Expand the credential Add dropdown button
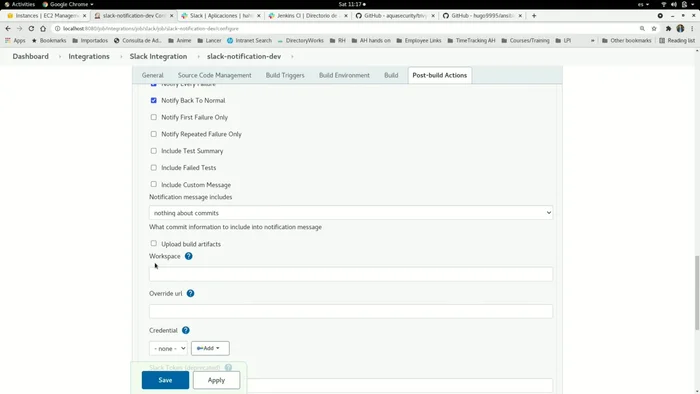 click(x=210, y=348)
